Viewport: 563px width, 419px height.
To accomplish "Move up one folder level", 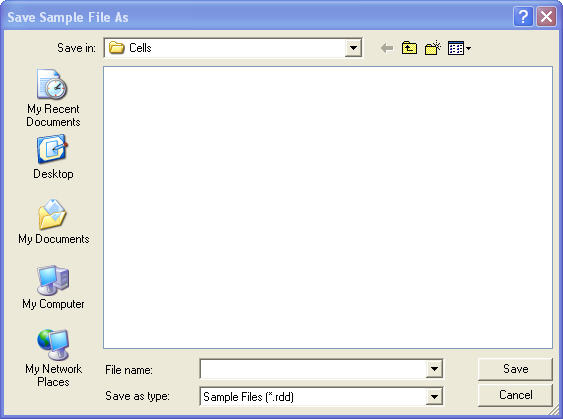I will point(409,48).
